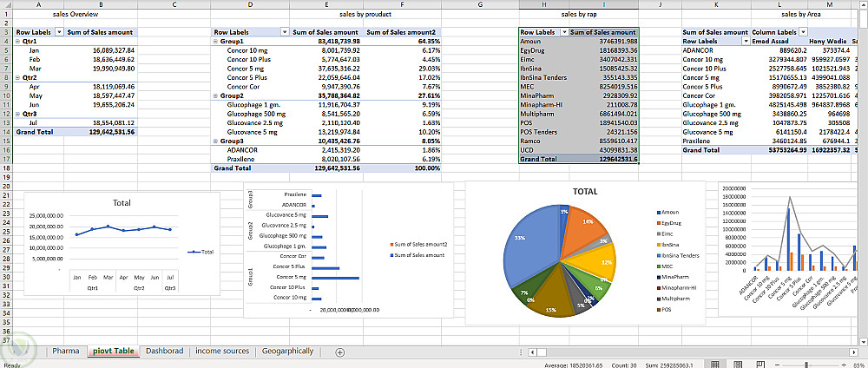
Task: Switch to Normal view in status bar
Action: click(x=715, y=365)
